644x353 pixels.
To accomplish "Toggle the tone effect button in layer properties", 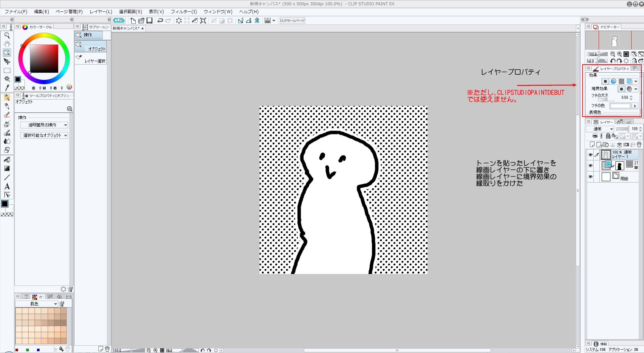I will pyautogui.click(x=622, y=81).
